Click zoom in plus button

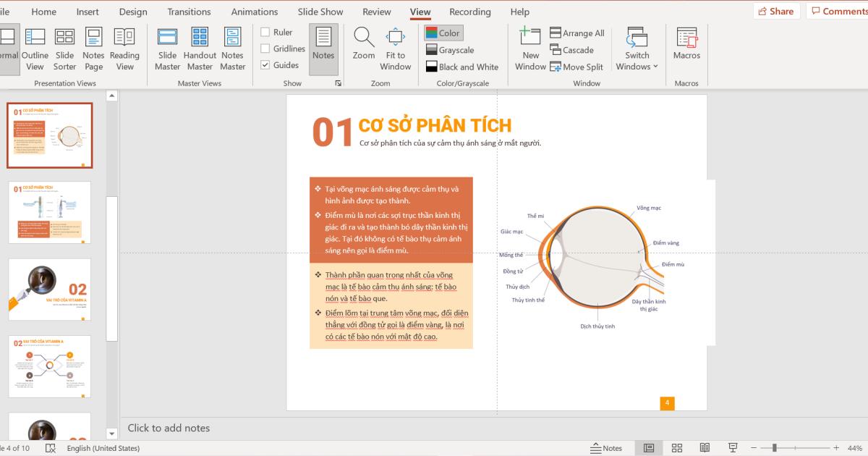tap(836, 448)
